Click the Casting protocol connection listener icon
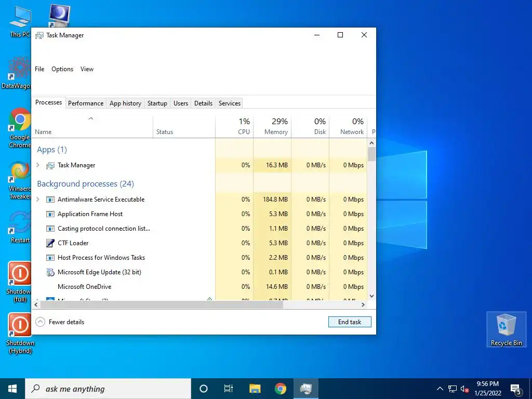Image resolution: width=532 pixels, height=399 pixels. point(50,229)
